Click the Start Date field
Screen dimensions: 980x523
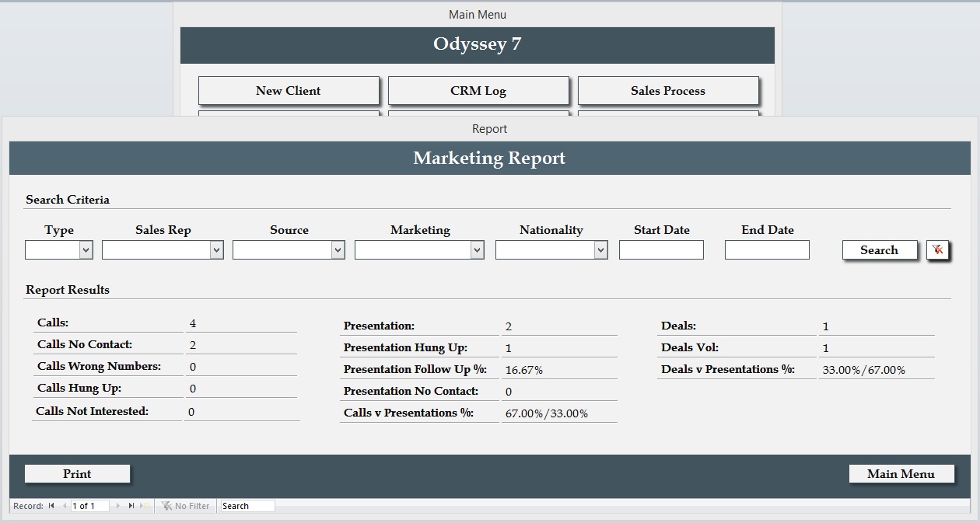[x=661, y=250]
